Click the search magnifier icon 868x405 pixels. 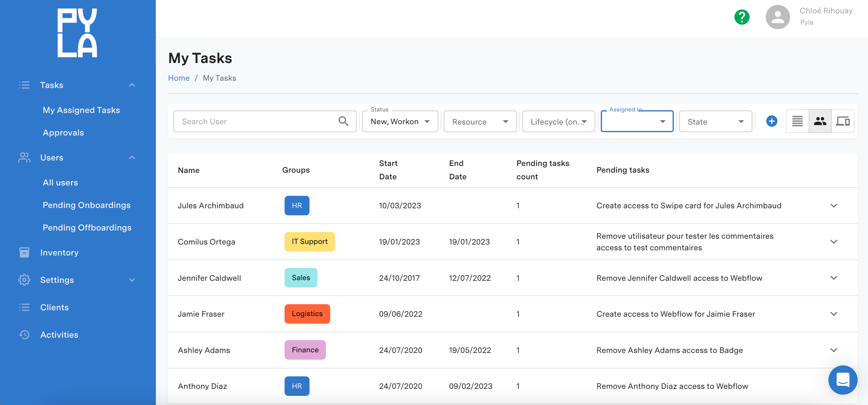(343, 121)
